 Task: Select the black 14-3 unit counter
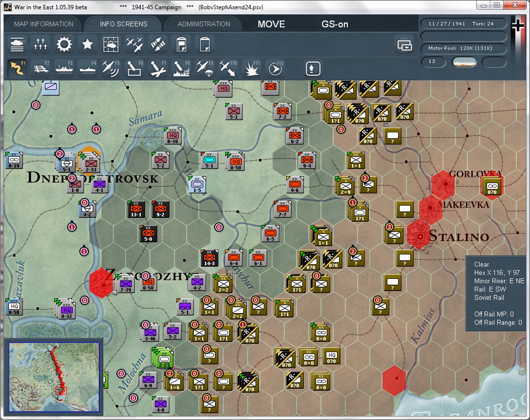[209, 258]
